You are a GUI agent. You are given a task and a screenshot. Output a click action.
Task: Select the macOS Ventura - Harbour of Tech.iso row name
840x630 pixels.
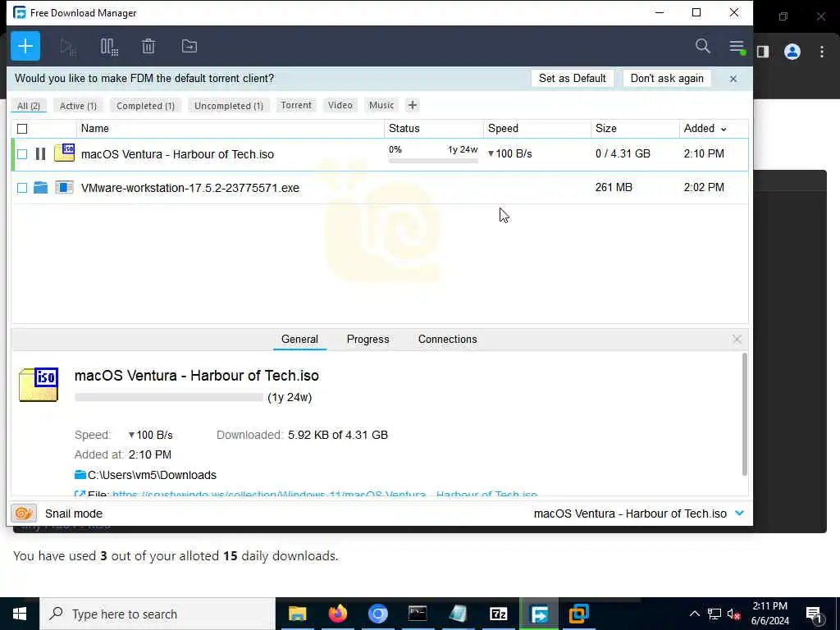coord(177,154)
